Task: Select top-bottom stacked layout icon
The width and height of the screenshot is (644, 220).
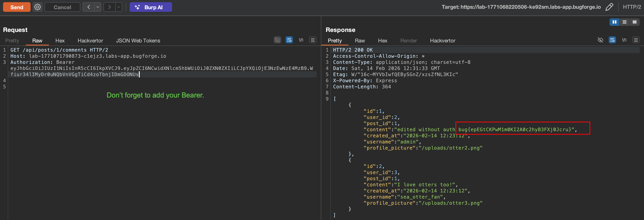Action: tap(624, 22)
